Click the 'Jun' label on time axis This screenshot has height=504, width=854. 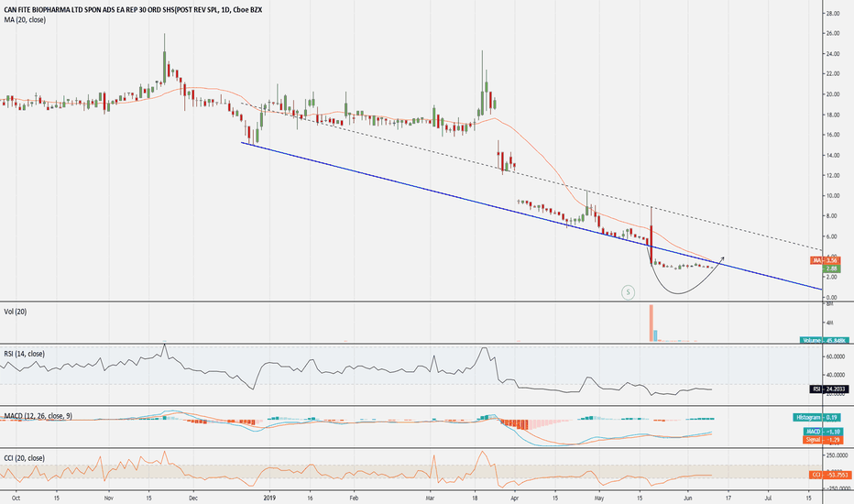[x=688, y=498]
